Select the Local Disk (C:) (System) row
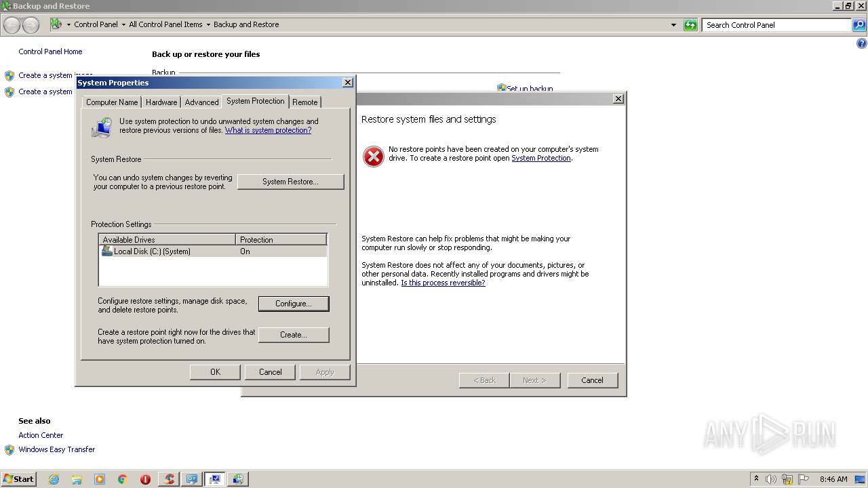 pos(213,251)
